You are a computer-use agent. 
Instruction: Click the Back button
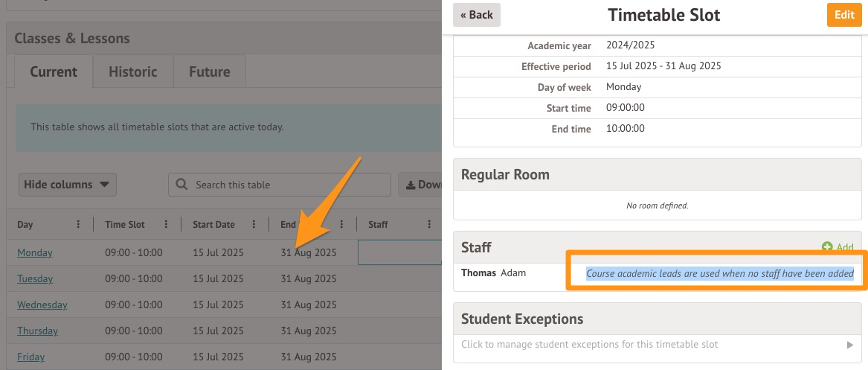[x=477, y=15]
